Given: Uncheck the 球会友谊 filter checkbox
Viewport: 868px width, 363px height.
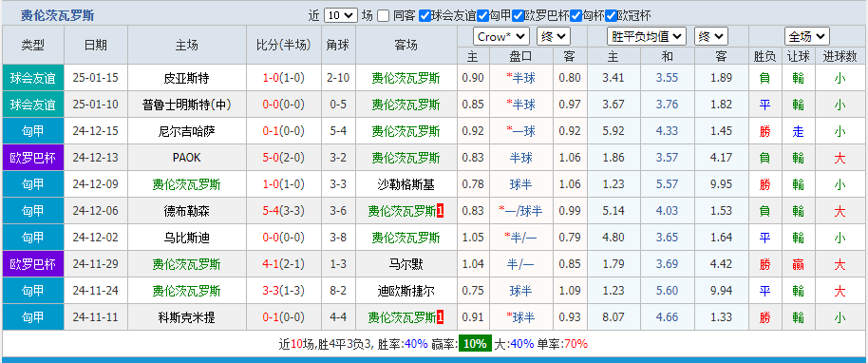Looking at the screenshot, I should [425, 16].
